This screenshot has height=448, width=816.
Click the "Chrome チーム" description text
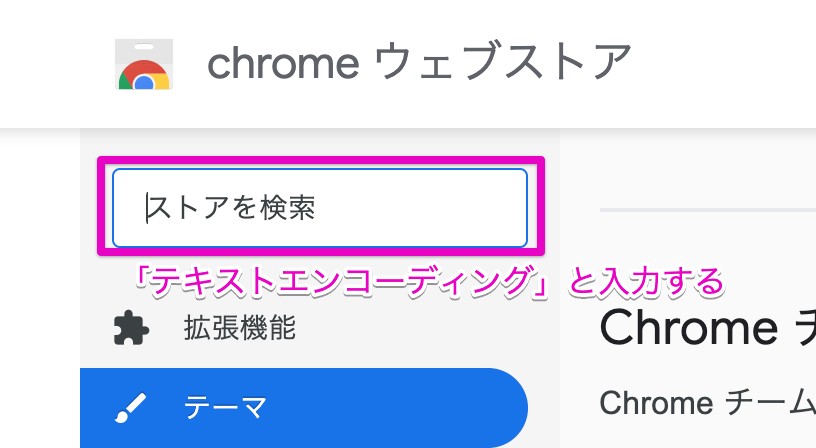(700, 402)
